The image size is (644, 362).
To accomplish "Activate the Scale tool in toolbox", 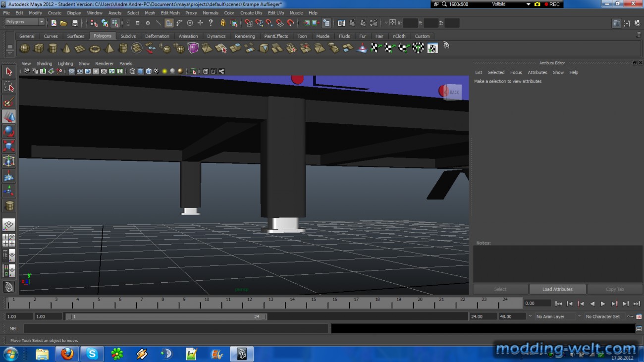I will [9, 146].
